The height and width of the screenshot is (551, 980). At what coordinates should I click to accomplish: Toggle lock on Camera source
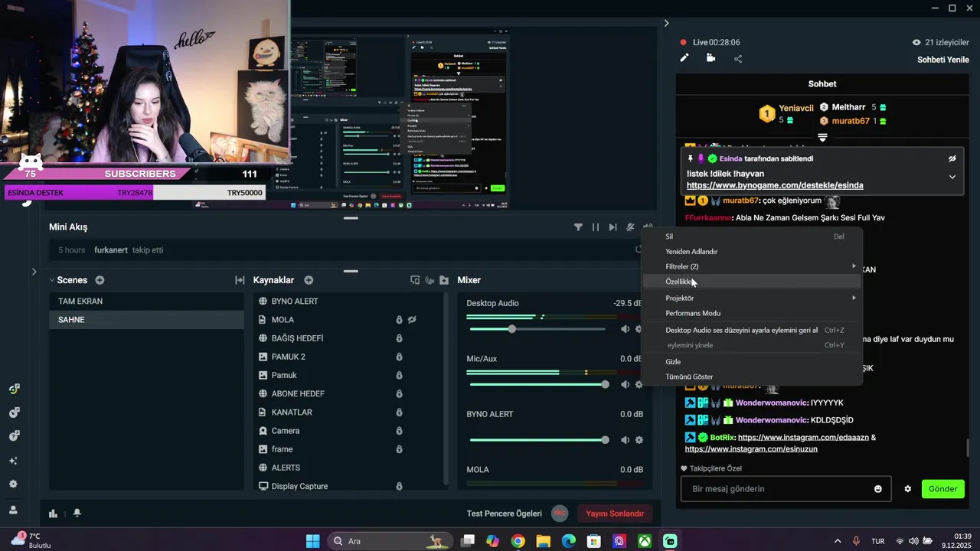399,431
